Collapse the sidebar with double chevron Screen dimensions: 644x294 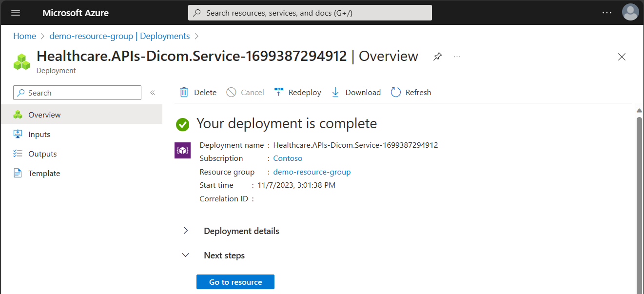coord(153,93)
